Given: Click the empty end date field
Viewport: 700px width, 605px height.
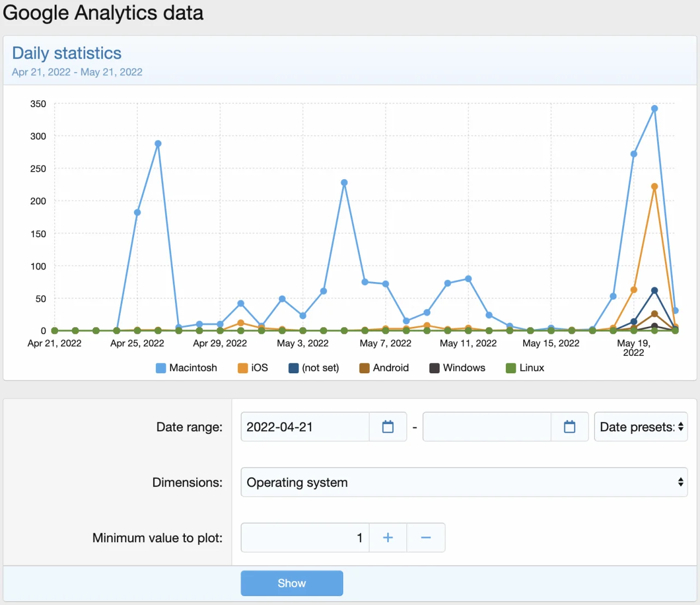Looking at the screenshot, I should 486,427.
